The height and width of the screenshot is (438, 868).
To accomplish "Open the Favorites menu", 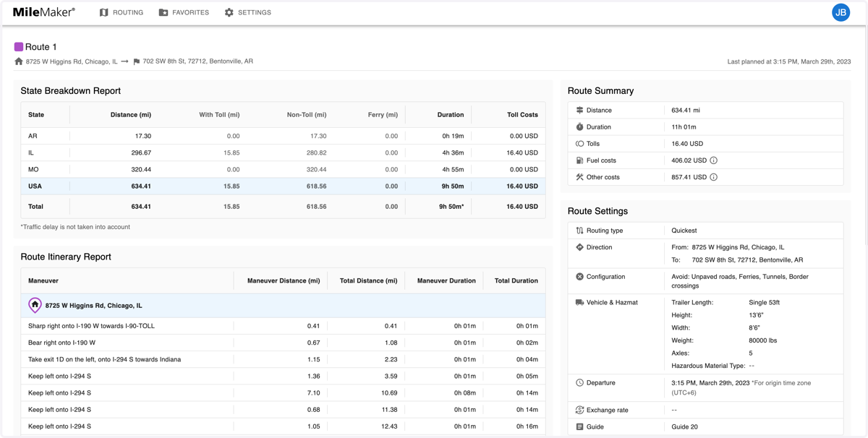I will pyautogui.click(x=184, y=12).
